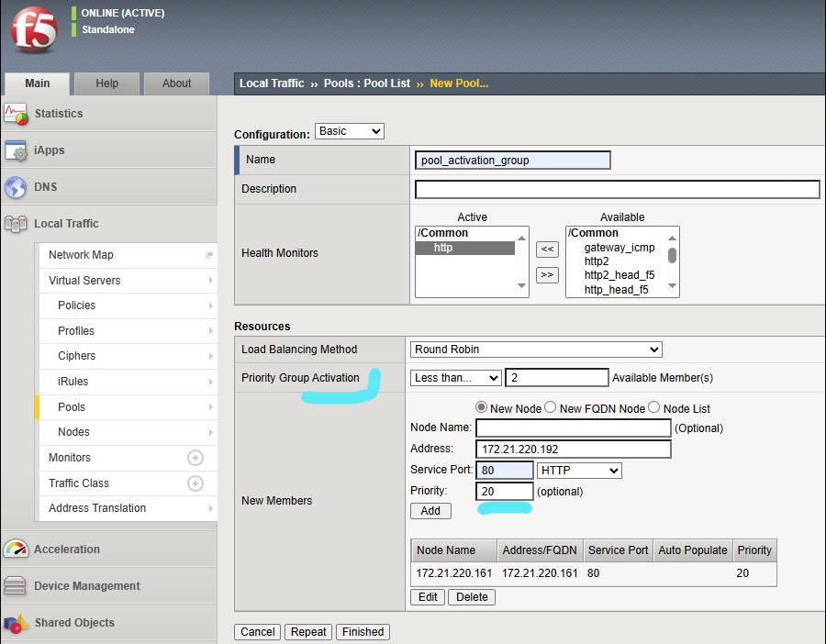Click the Shared Objects icon
The height and width of the screenshot is (644, 826).
[x=16, y=623]
